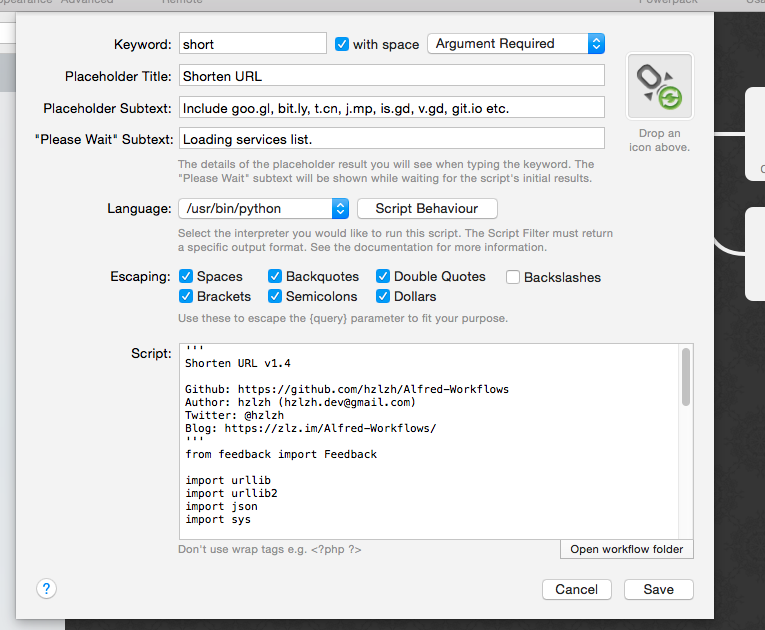Image resolution: width=765 pixels, height=630 pixels.
Task: Disable Semicolons escaping
Action: pyautogui.click(x=275, y=296)
